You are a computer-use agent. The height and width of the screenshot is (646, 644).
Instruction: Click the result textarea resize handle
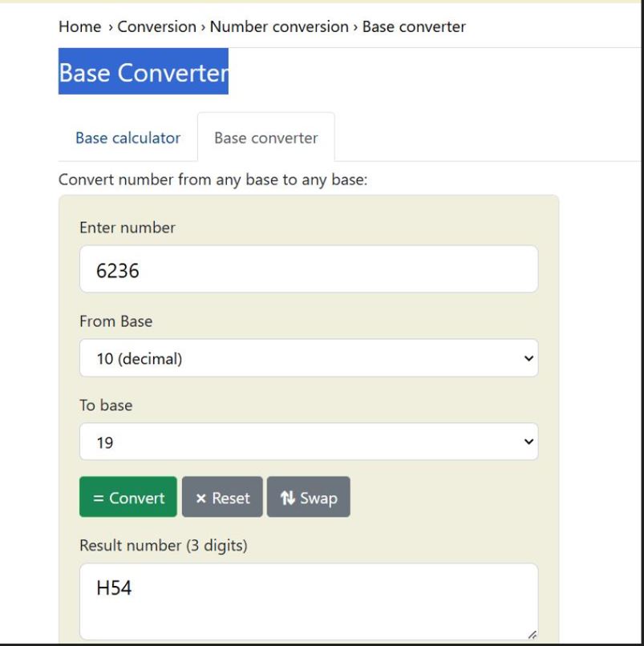click(531, 634)
